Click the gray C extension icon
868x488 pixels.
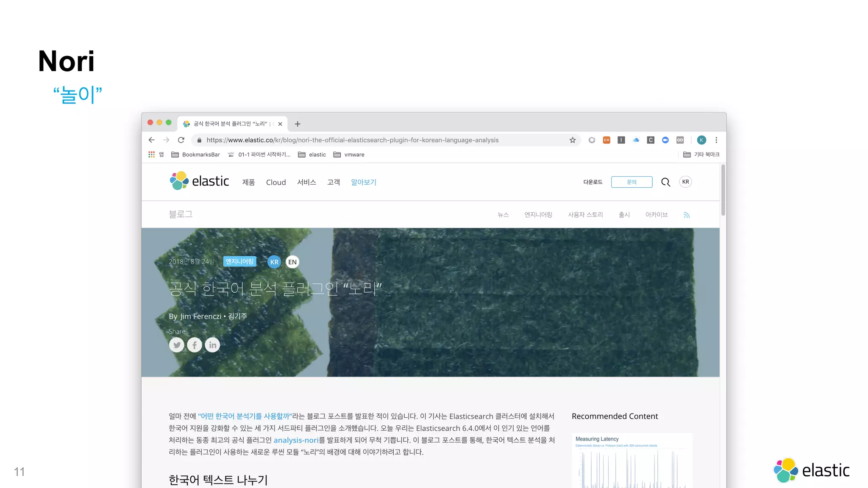click(651, 140)
